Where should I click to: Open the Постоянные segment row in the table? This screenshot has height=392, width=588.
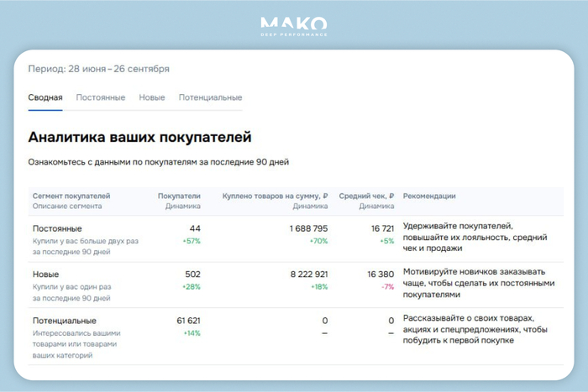tap(57, 228)
